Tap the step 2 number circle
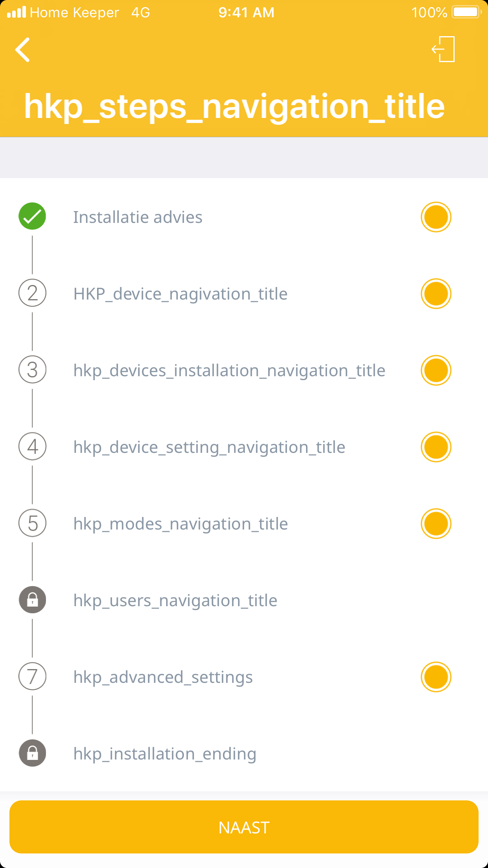The image size is (488, 868). [x=33, y=293]
